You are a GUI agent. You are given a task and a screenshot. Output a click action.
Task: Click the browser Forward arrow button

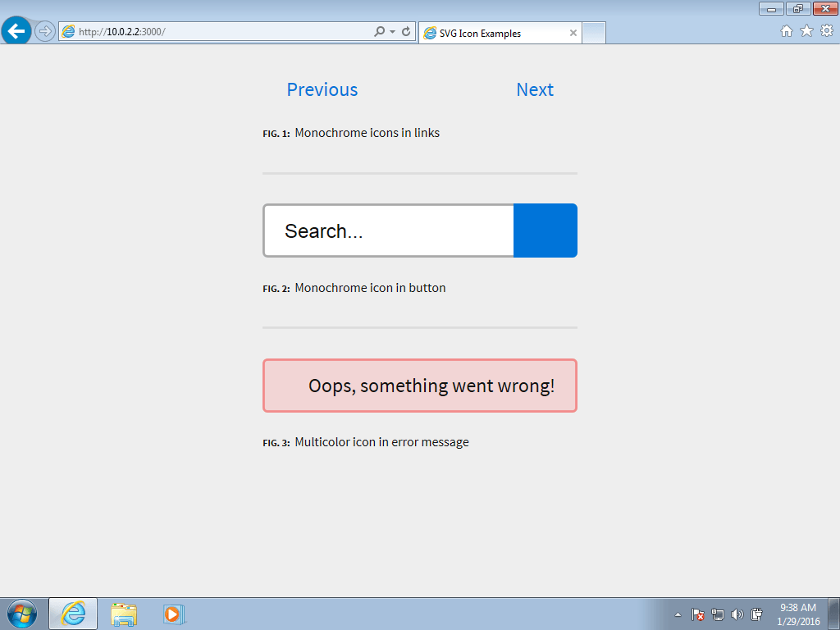44,32
